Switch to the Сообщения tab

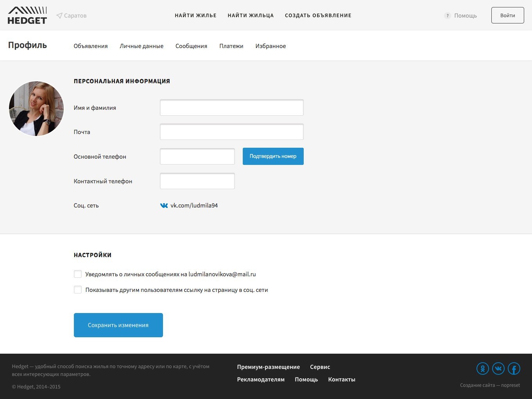191,46
